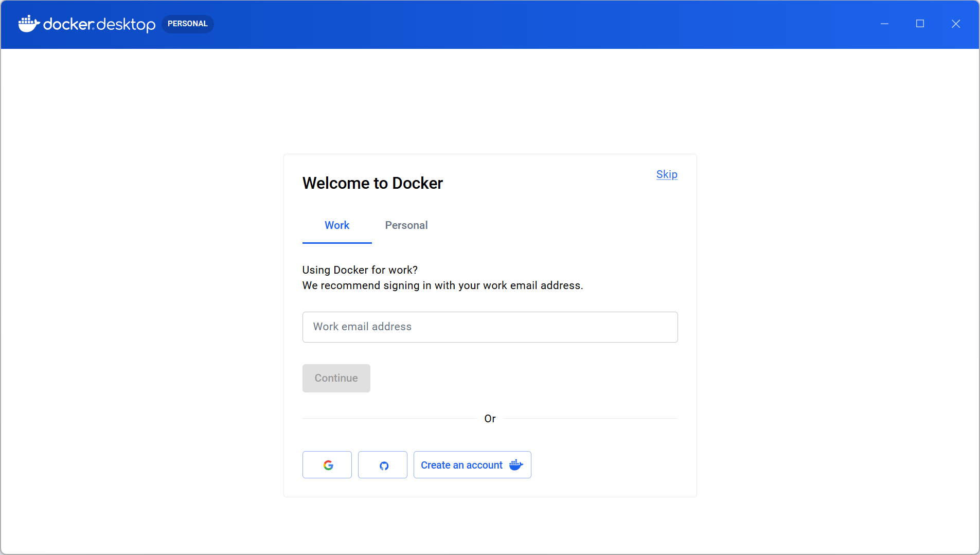Click the 'Or' separator label

(490, 419)
